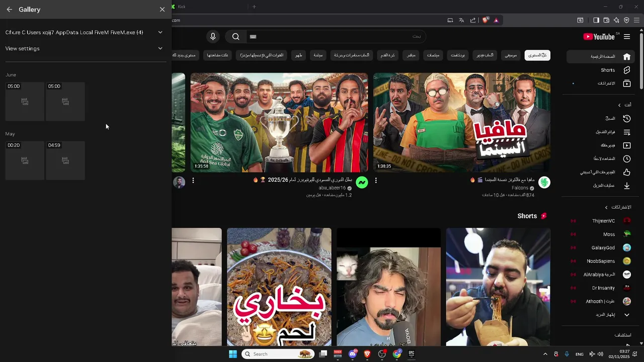Click the Brave Rewards triangle icon
Screen dimensions: 644x362
click(496, 20)
